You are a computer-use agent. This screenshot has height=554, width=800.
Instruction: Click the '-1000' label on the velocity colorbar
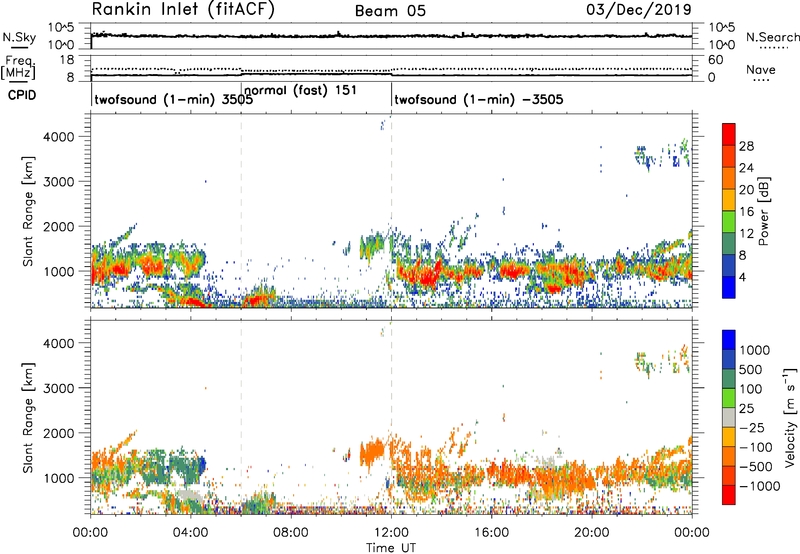(x=759, y=486)
